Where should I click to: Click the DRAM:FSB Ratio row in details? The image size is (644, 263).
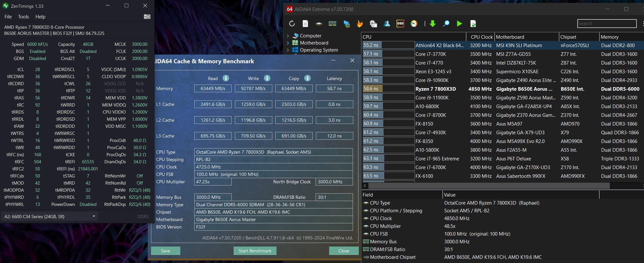pyautogui.click(x=503, y=249)
